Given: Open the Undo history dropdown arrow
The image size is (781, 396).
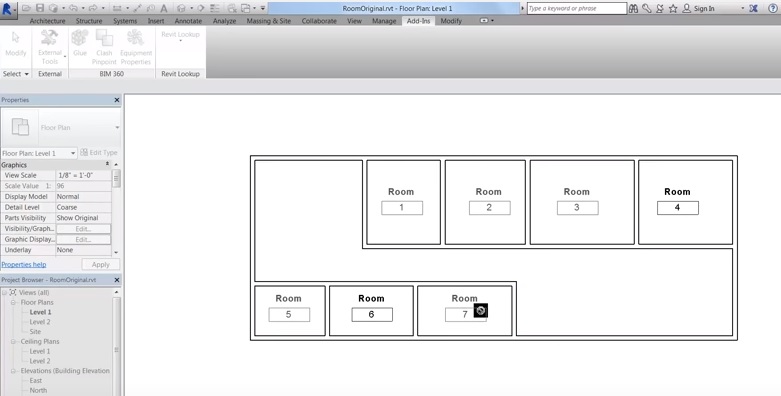Looking at the screenshot, I should 83,8.
